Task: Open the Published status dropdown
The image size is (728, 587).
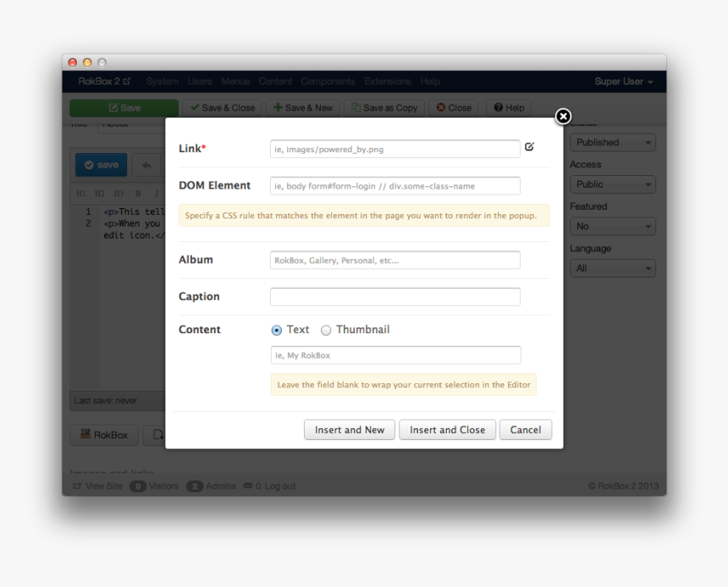Action: 612,142
